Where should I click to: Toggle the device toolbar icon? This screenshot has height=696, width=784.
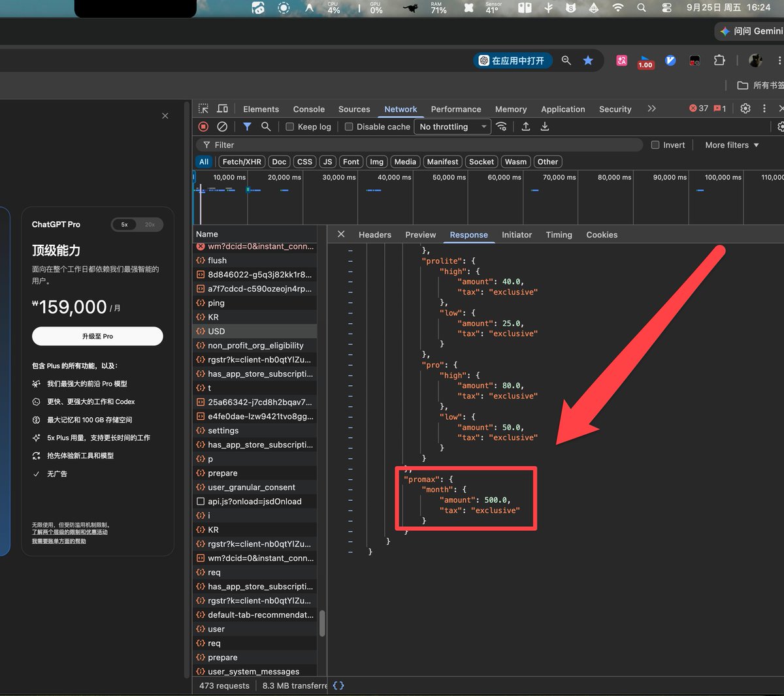click(223, 109)
